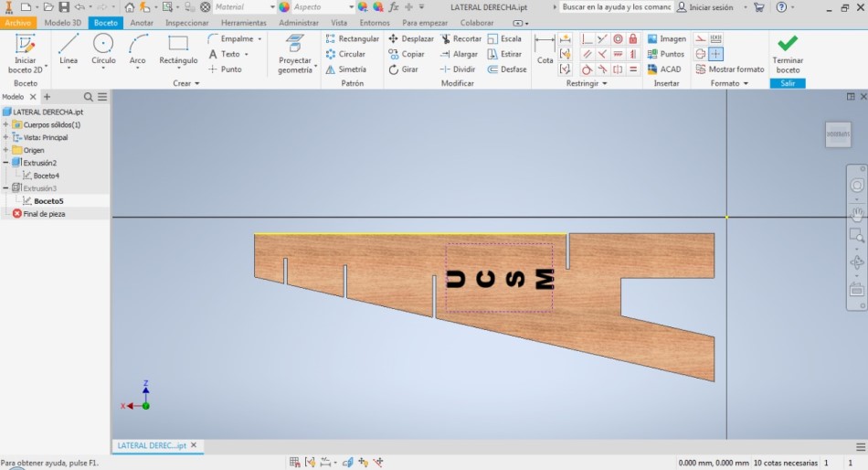The image size is (868, 470).
Task: Apply the equal constraint icon
Action: 633,69
